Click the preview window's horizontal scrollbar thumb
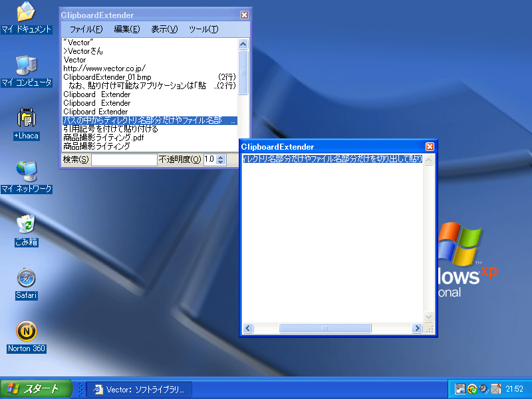Screen dimensions: 532x399 (x=325, y=328)
